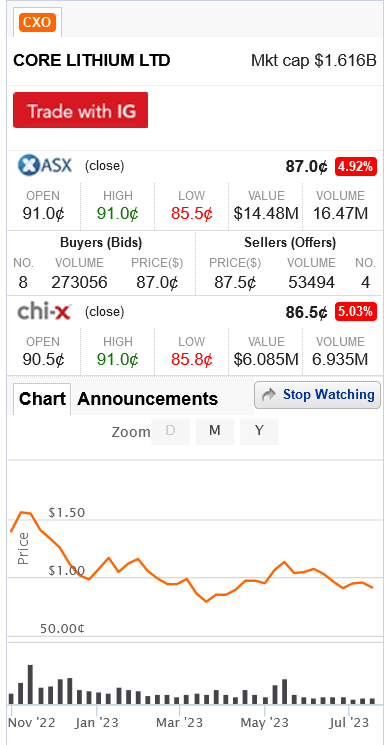Click the red Chi-X 5.03% change badge

tap(356, 312)
